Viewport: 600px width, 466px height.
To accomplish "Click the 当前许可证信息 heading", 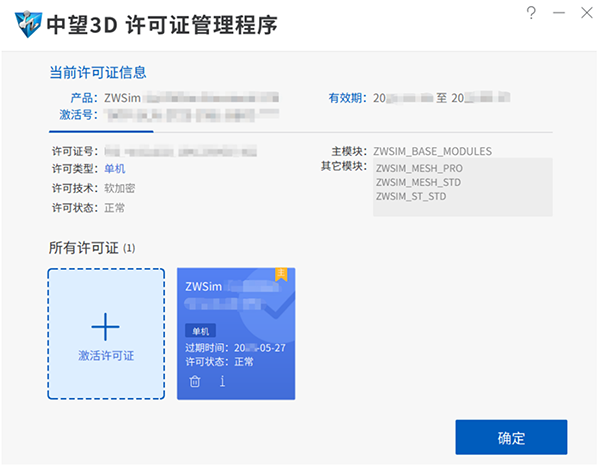I will [x=98, y=72].
